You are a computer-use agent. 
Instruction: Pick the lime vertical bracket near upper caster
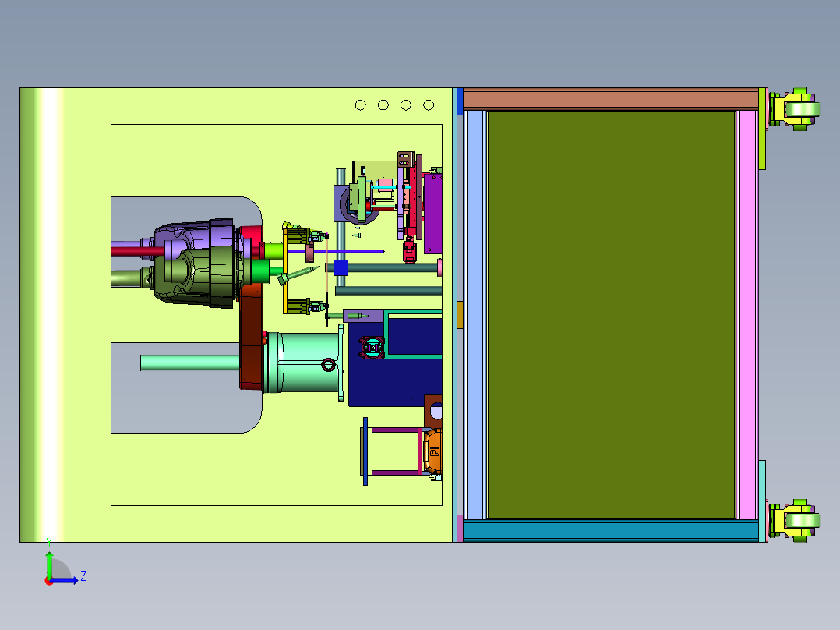coord(762,129)
